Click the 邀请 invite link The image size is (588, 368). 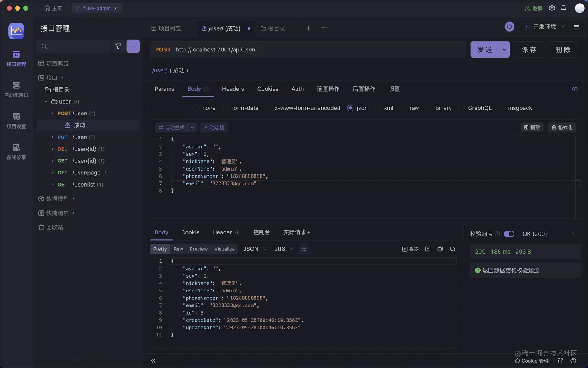534,8
